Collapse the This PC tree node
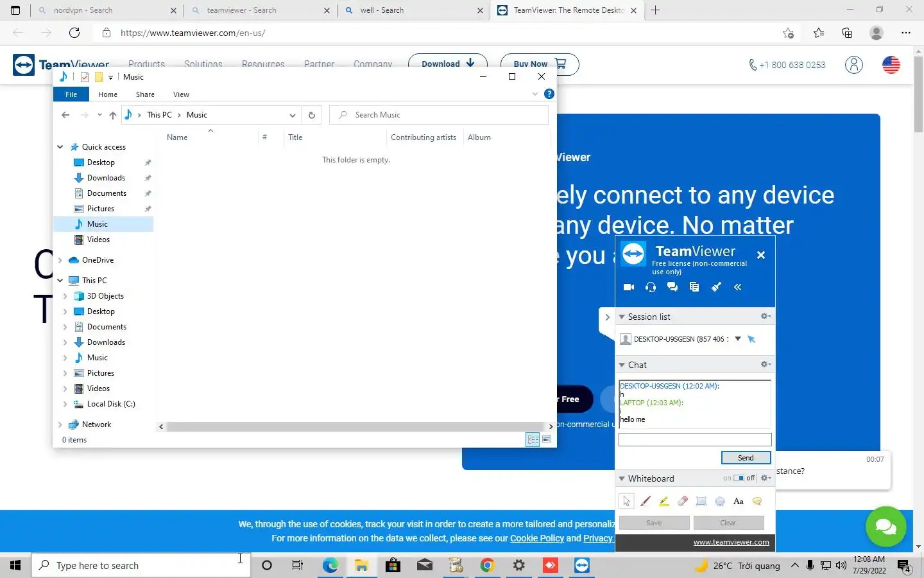The image size is (924, 578). pos(60,281)
